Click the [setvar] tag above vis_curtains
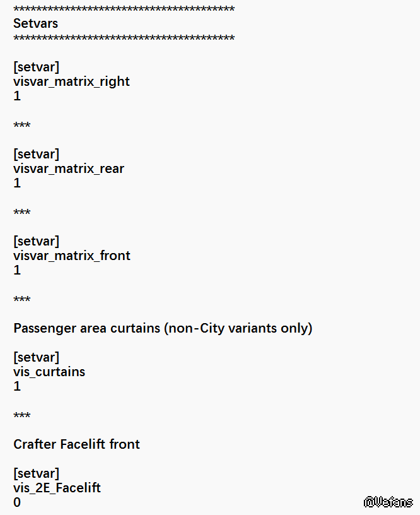Screen dimensions: 420x515 pyautogui.click(x=36, y=357)
